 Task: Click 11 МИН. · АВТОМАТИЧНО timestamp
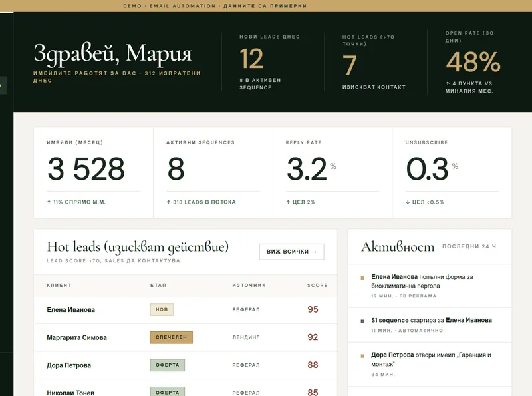tap(407, 331)
